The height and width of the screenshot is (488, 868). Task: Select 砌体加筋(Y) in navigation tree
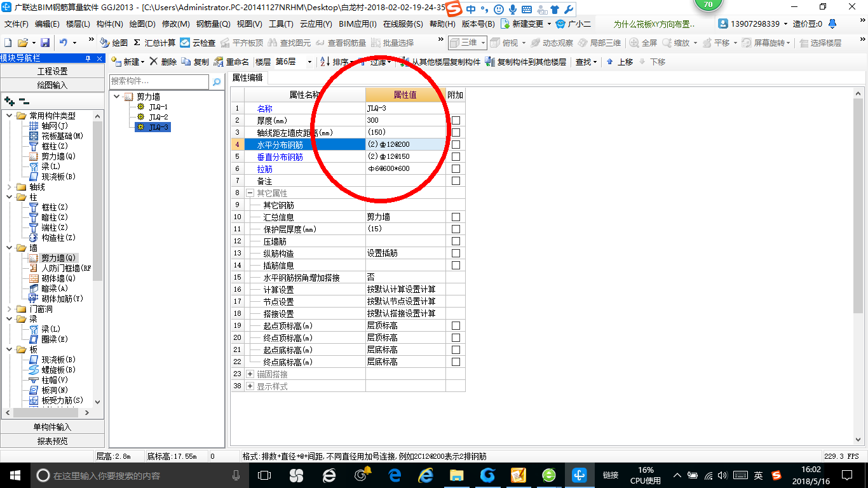[62, 299]
